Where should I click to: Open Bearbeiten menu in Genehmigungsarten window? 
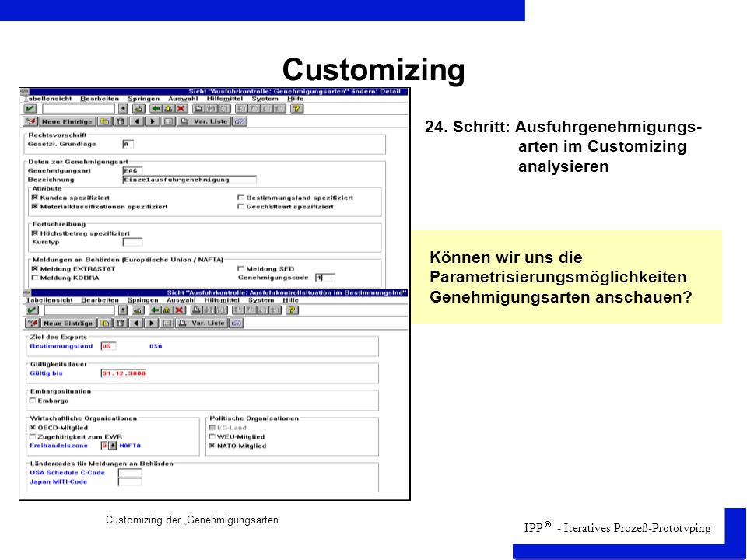pyautogui.click(x=100, y=99)
